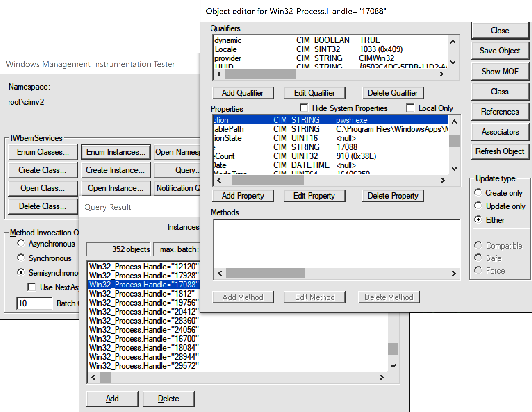Screen dimensions: 532x412
Task: Check the Local Only option
Action: tap(410, 108)
